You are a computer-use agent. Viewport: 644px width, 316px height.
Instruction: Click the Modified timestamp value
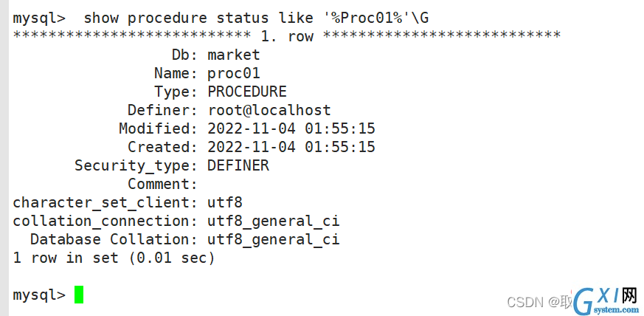[x=291, y=128]
